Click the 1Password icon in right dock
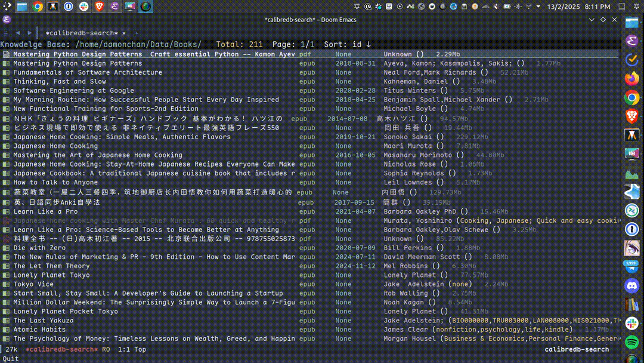 tap(631, 229)
